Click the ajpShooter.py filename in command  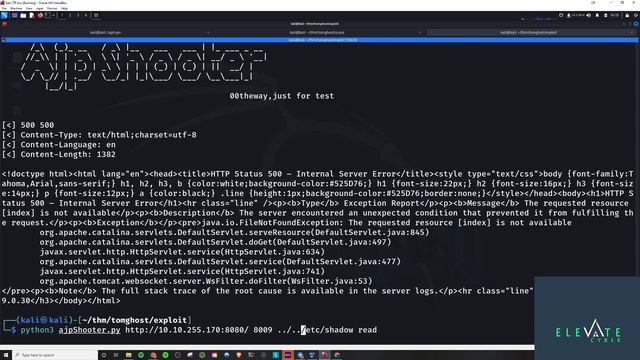coord(89,330)
